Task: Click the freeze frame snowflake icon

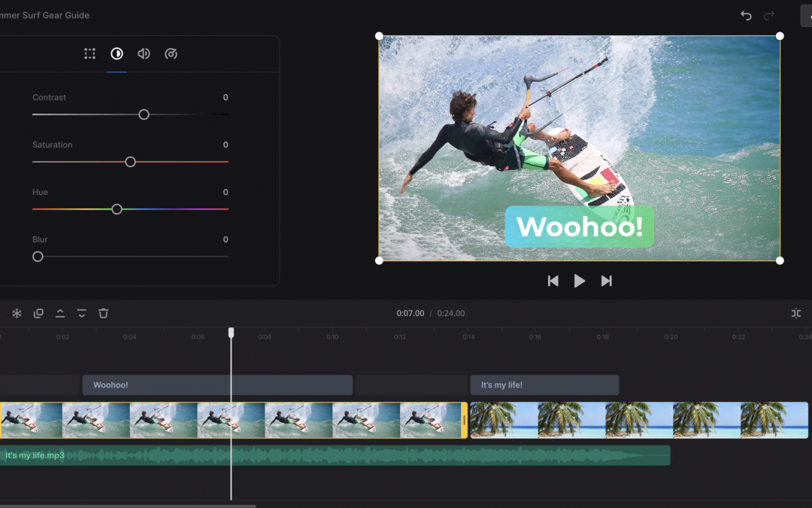Action: pyautogui.click(x=17, y=313)
